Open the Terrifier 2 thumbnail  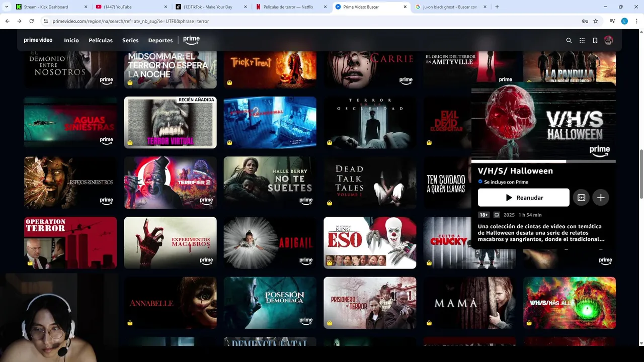(170, 183)
